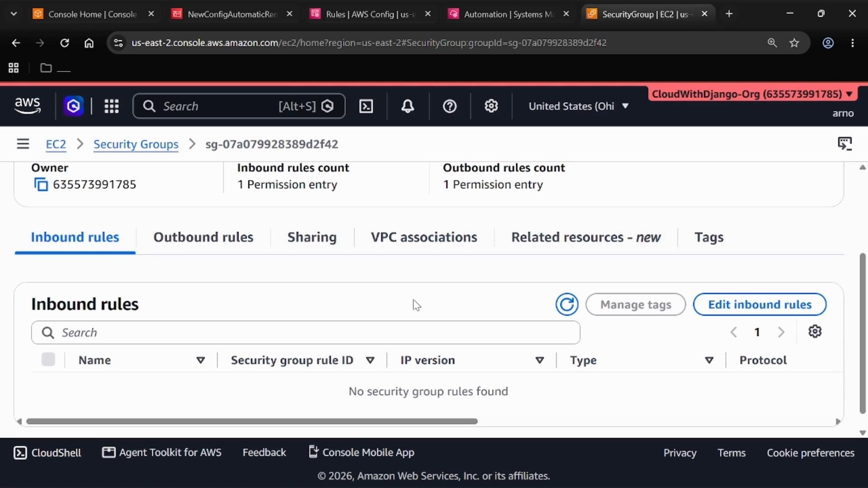Switch to the Sharing tab

(x=312, y=237)
